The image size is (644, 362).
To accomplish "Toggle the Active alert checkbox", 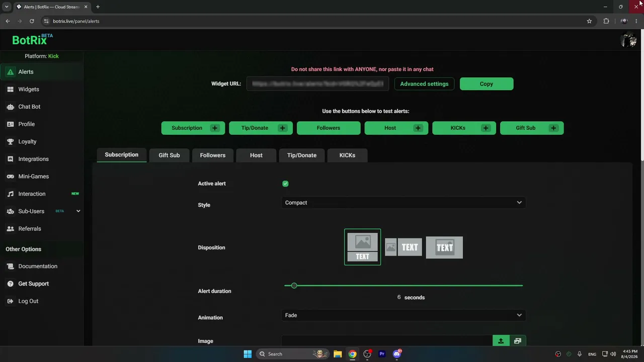I will point(285,184).
